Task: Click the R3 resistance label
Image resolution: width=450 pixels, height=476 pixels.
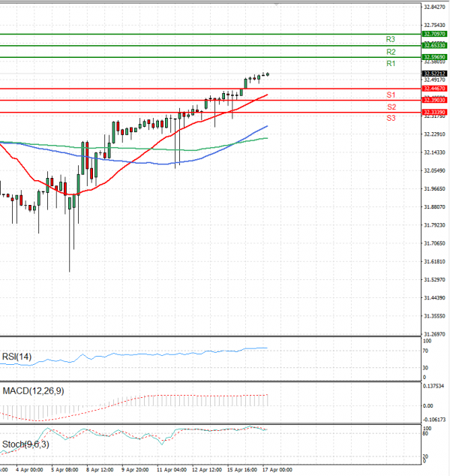Action: [x=390, y=39]
